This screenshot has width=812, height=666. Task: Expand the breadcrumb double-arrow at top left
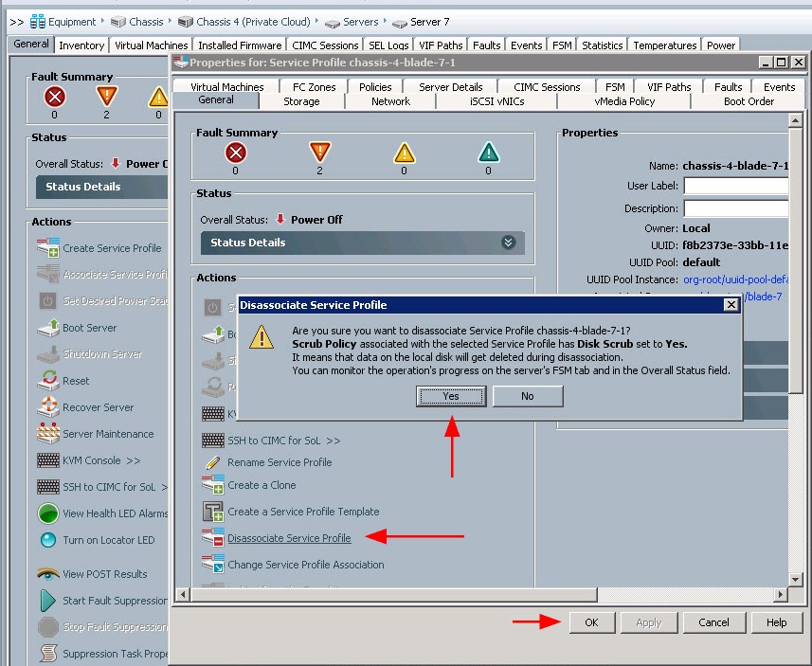point(16,22)
